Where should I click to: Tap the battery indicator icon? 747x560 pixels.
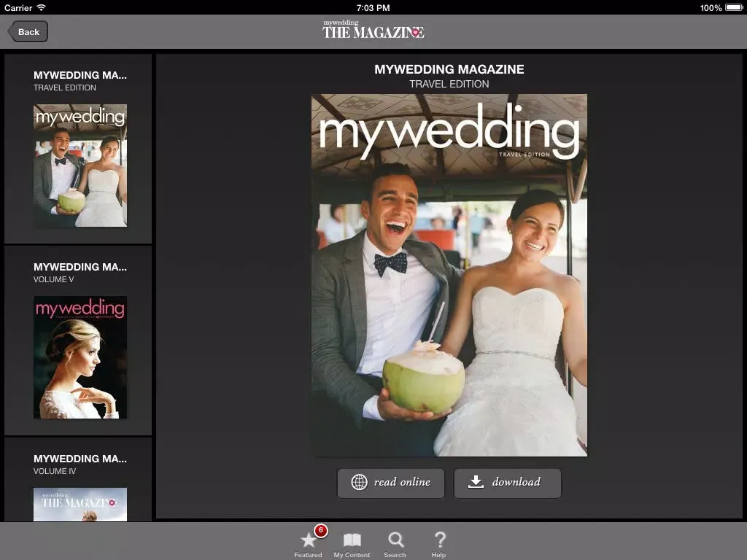(x=734, y=7)
